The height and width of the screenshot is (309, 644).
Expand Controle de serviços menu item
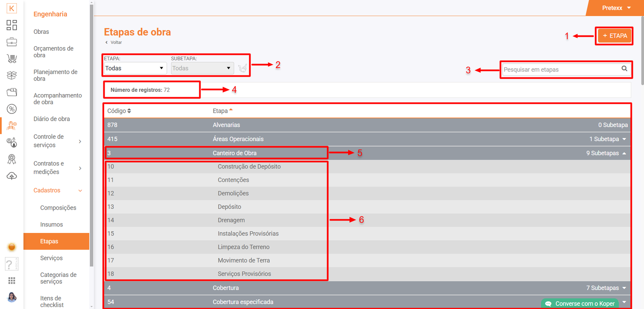57,141
